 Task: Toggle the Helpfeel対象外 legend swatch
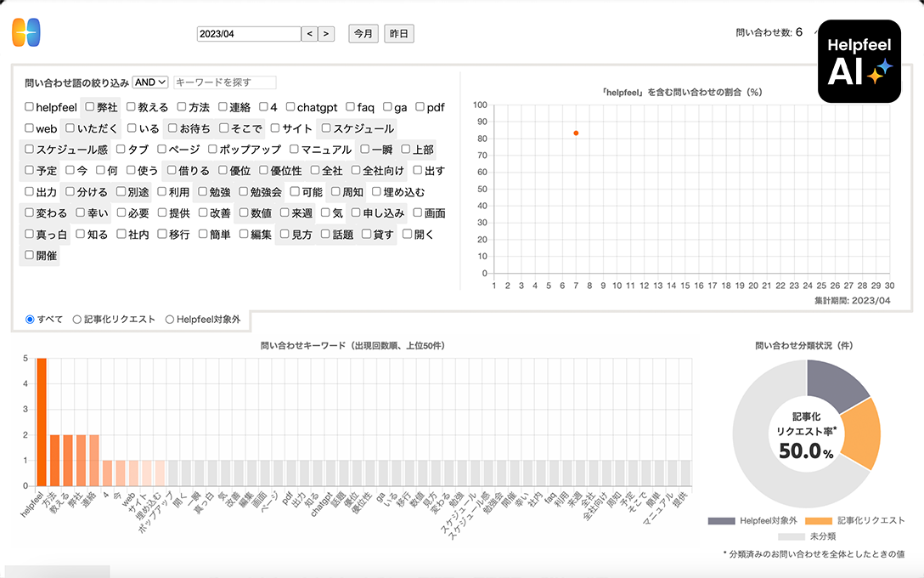pos(721,521)
